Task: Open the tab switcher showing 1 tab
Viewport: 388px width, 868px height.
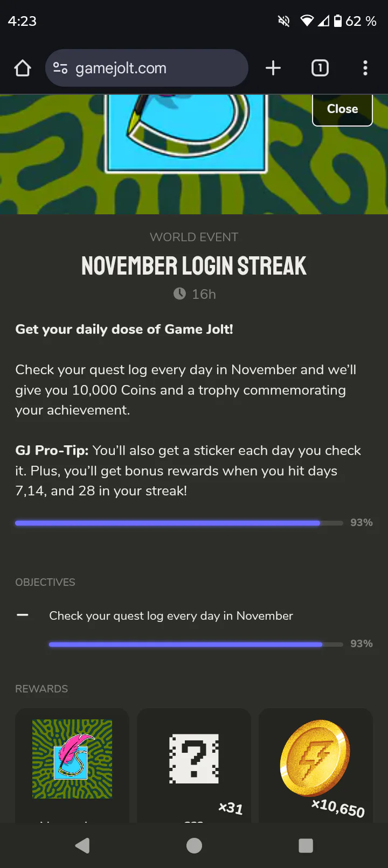Action: tap(320, 68)
